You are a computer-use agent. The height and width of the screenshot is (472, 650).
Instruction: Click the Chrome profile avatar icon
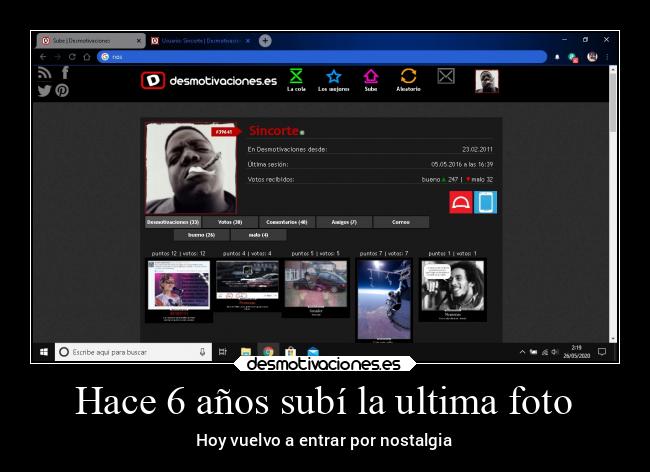592,57
